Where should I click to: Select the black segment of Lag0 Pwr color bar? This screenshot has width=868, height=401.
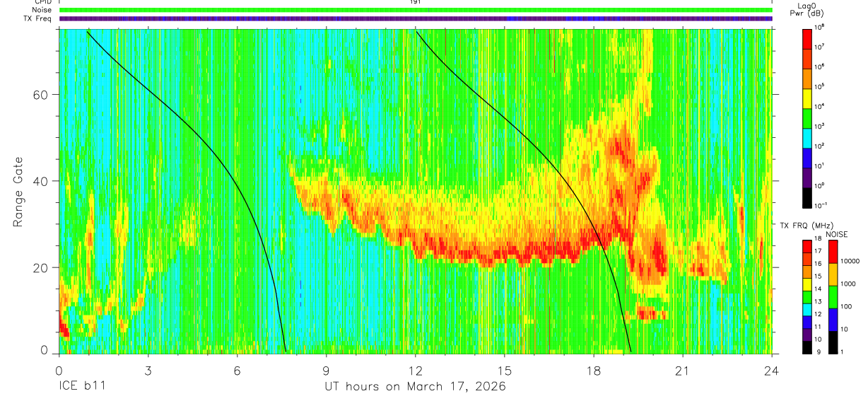807,197
